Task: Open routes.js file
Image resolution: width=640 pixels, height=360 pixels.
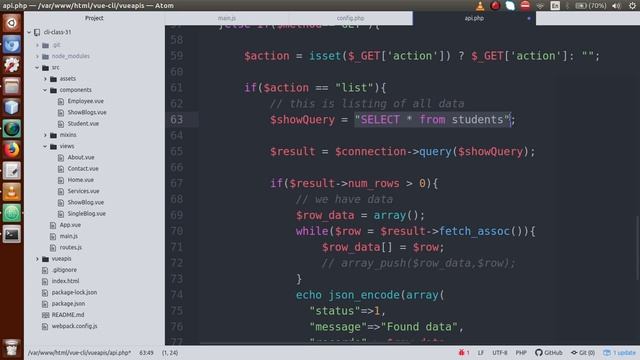Action: tap(71, 247)
